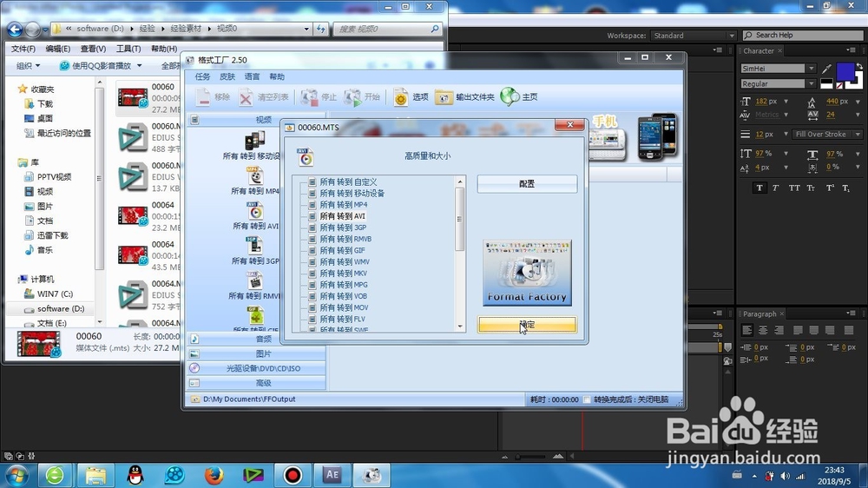Select 所有 转到 WMV in list
868x488 pixels.
345,261
